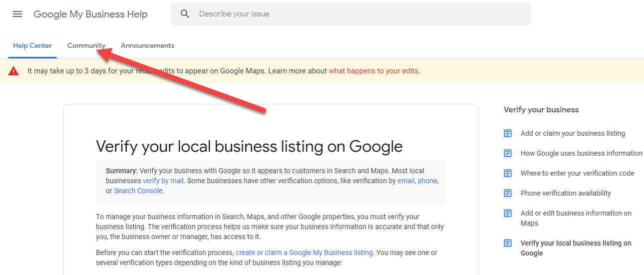The image size is (644, 275).
Task: Click article icon beside Phone verification availability
Action: pyautogui.click(x=508, y=193)
